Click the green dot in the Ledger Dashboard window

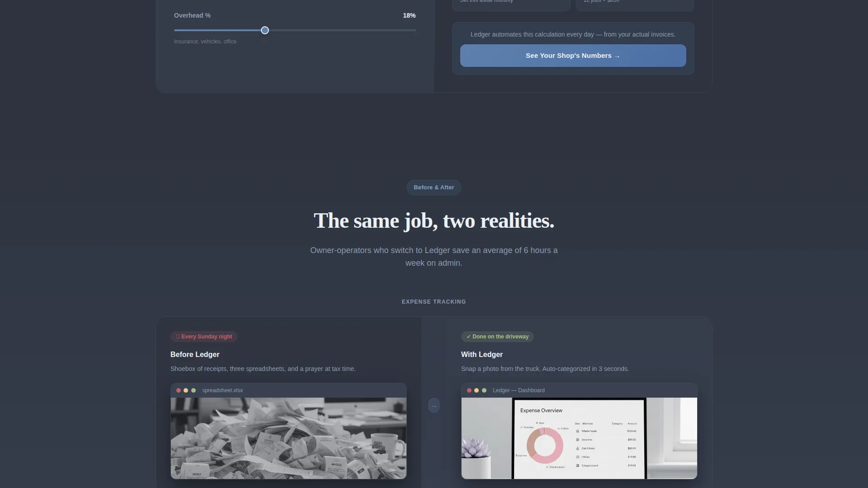484,390
